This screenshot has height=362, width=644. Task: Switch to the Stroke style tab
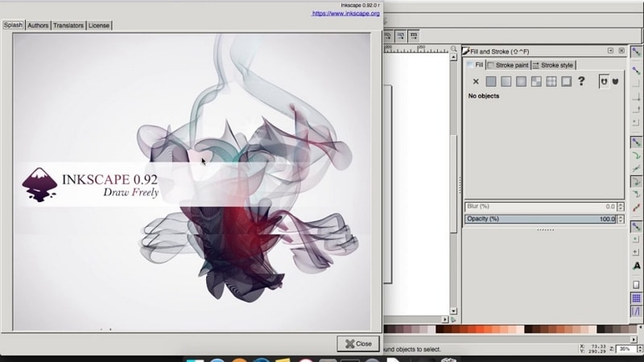click(x=553, y=65)
